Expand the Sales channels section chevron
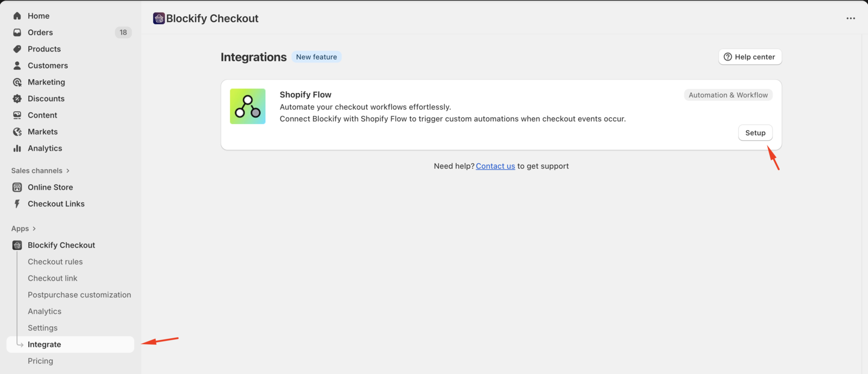 pos(68,171)
